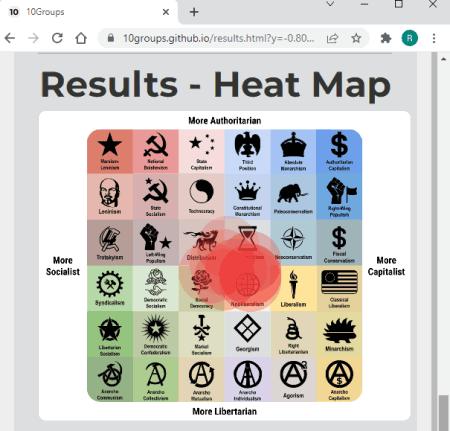Open the profile R avatar

[410, 38]
